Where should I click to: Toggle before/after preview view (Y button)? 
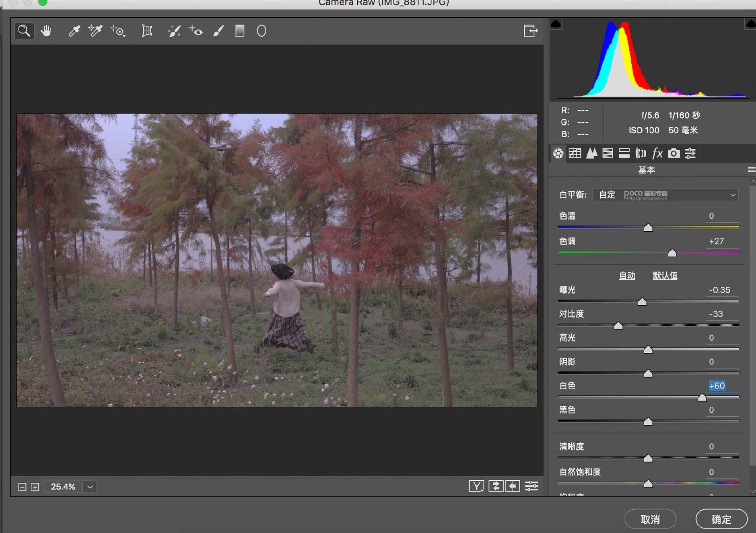[x=476, y=486]
